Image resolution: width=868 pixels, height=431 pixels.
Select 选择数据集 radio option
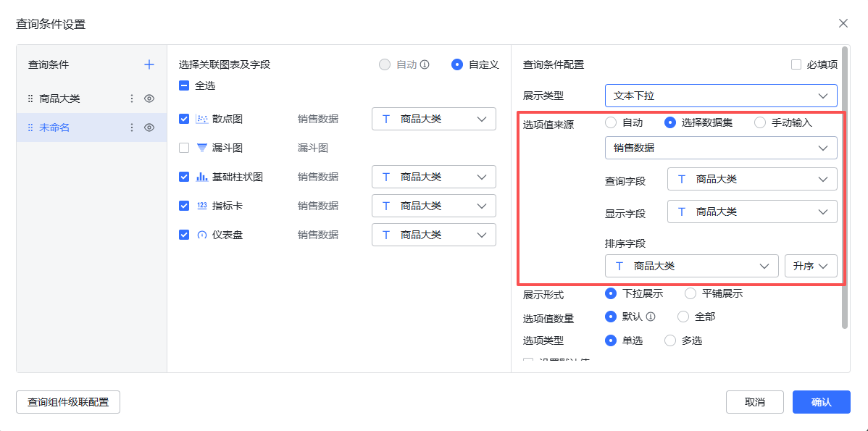[669, 122]
